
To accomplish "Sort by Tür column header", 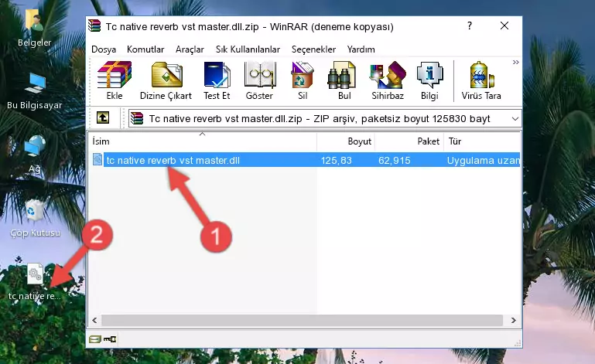I will tap(482, 141).
